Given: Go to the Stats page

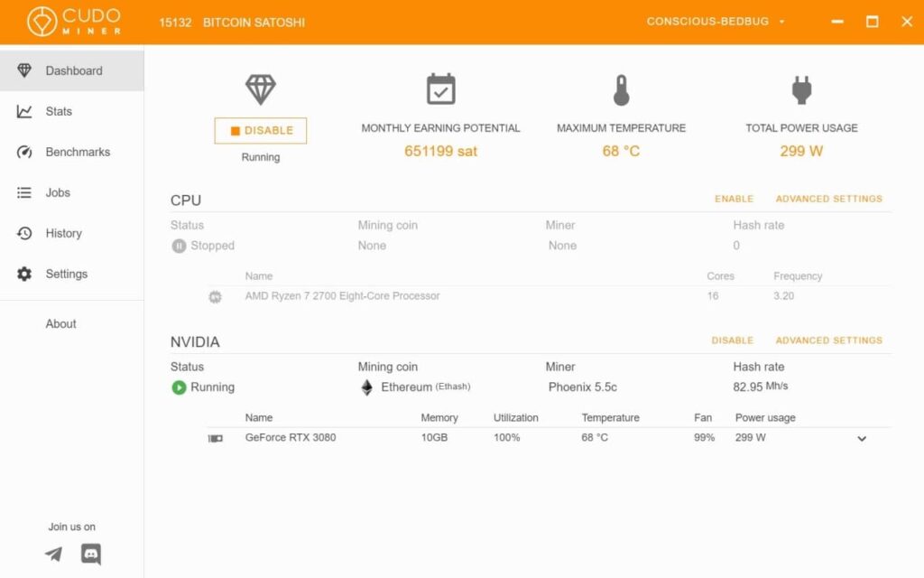Looking at the screenshot, I should coord(59,111).
